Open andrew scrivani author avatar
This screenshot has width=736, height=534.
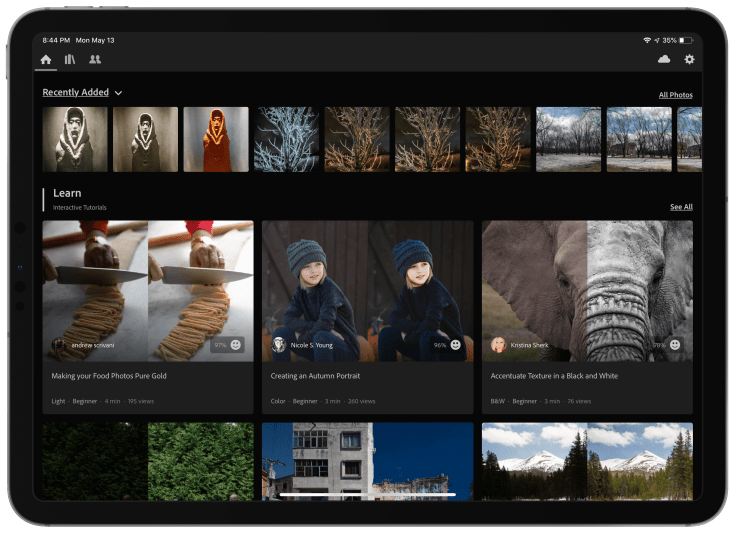tap(59, 345)
